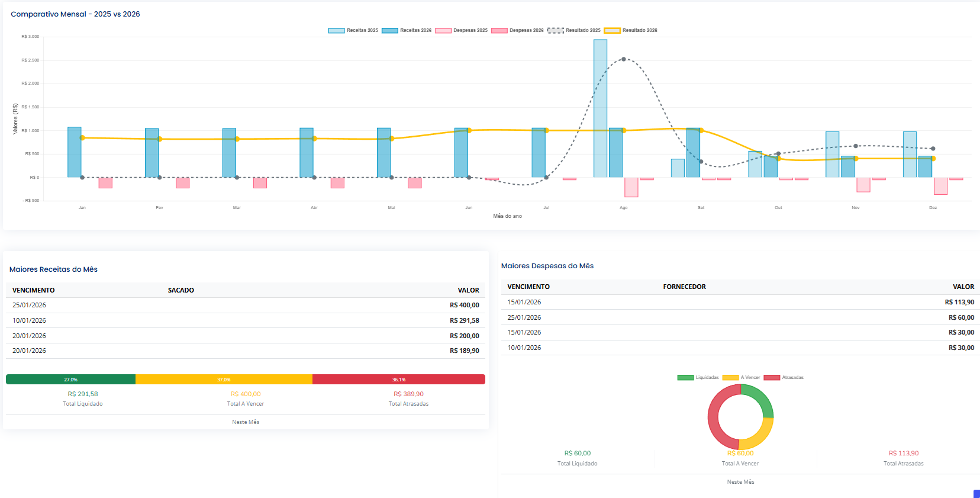Image resolution: width=980 pixels, height=498 pixels.
Task: Click Resultado 2025 peak point at Ago
Action: (x=623, y=59)
